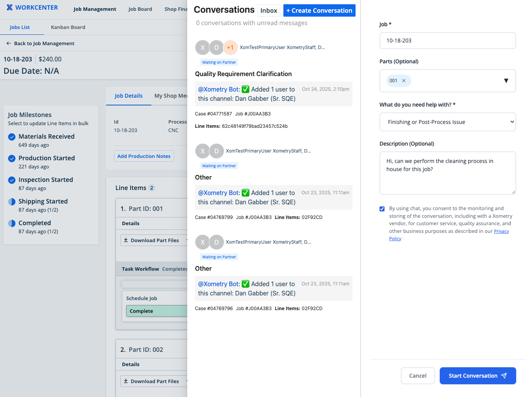Open the Inbox button
The height and width of the screenshot is (397, 532).
coord(269,10)
